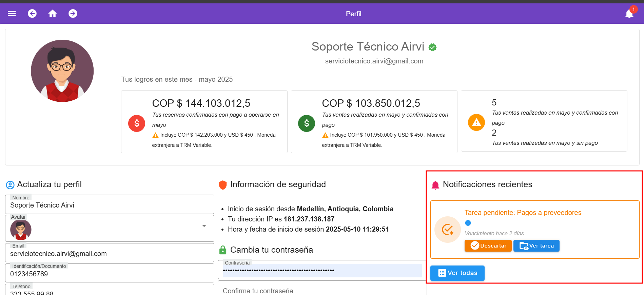
Task: Go to home using the house icon
Action: (53, 14)
